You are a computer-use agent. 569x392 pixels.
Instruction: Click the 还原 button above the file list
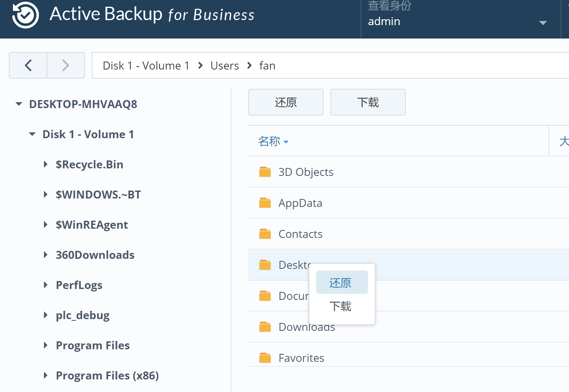286,102
